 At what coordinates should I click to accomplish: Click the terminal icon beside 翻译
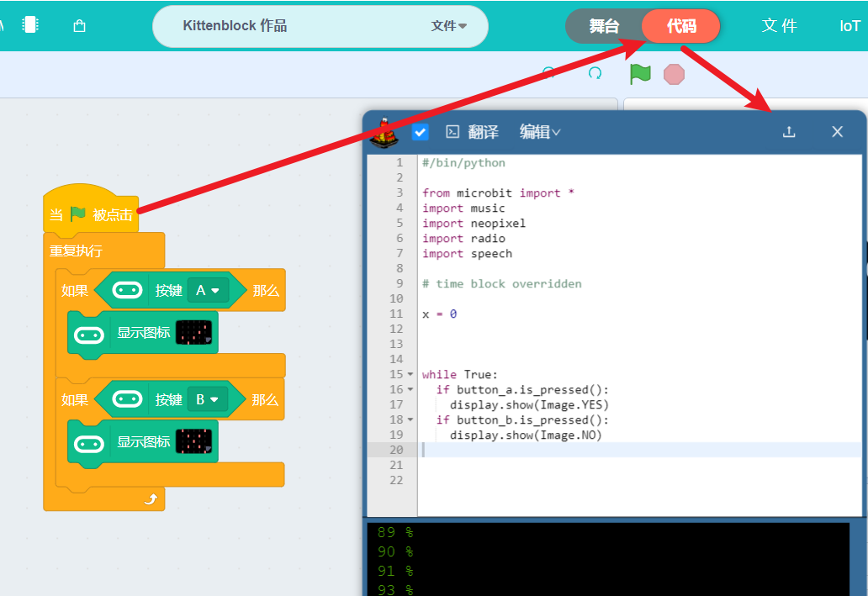point(453,132)
